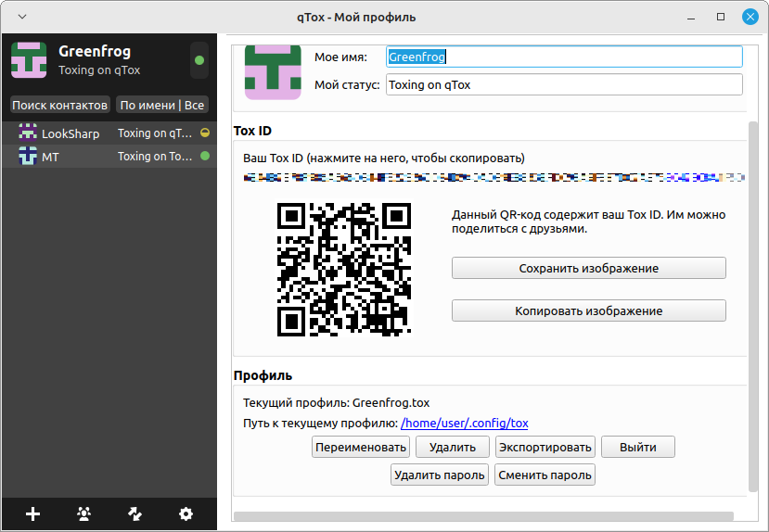
Task: Open the file transfers icon
Action: coord(135,513)
